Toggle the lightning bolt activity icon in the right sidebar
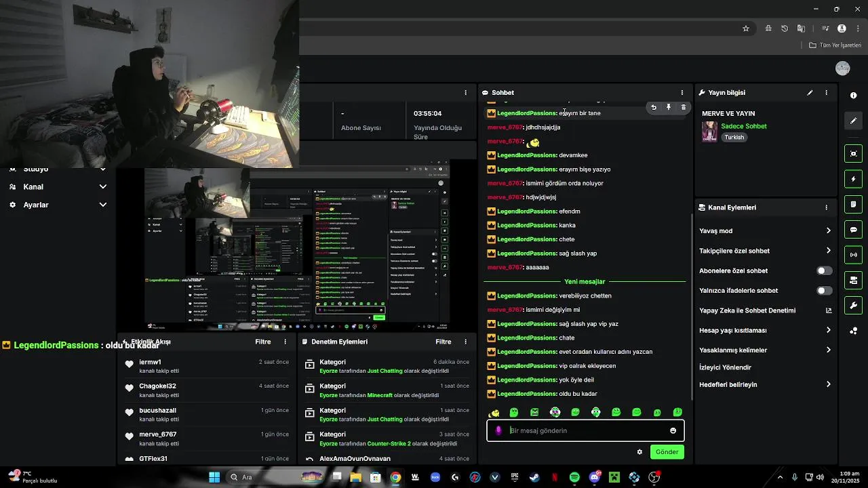 click(854, 179)
